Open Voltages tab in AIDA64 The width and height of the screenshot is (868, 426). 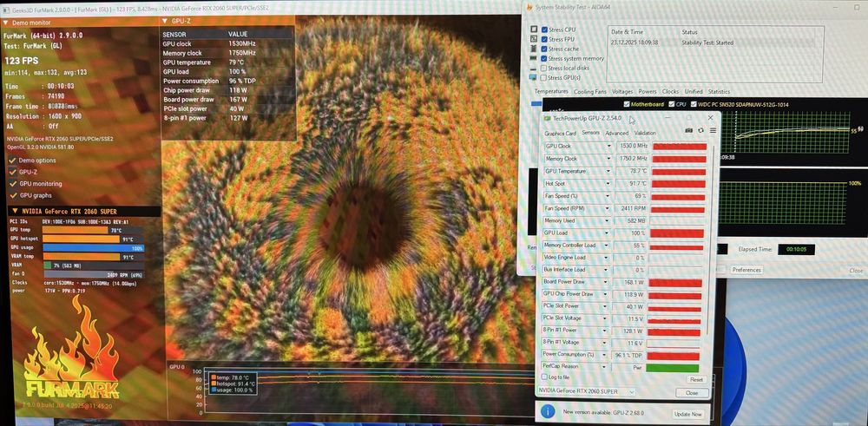pyautogui.click(x=622, y=92)
